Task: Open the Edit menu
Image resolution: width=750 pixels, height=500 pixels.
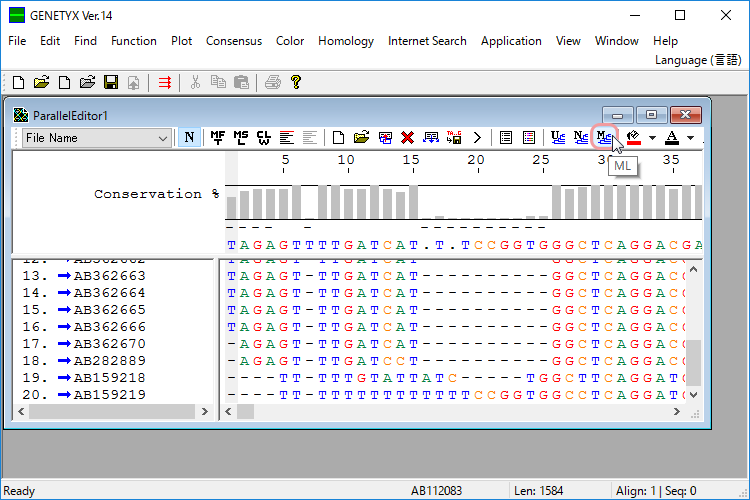Action: (50, 41)
